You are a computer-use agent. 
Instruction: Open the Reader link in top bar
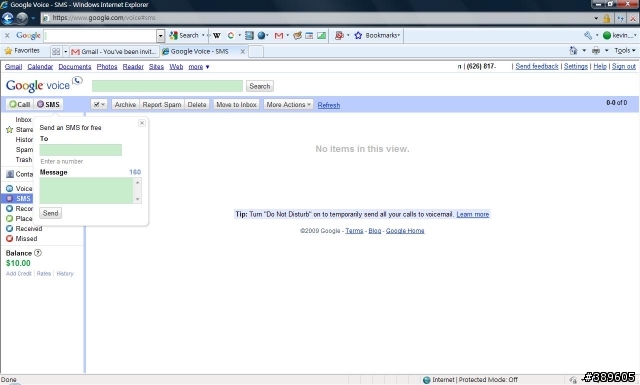133,67
